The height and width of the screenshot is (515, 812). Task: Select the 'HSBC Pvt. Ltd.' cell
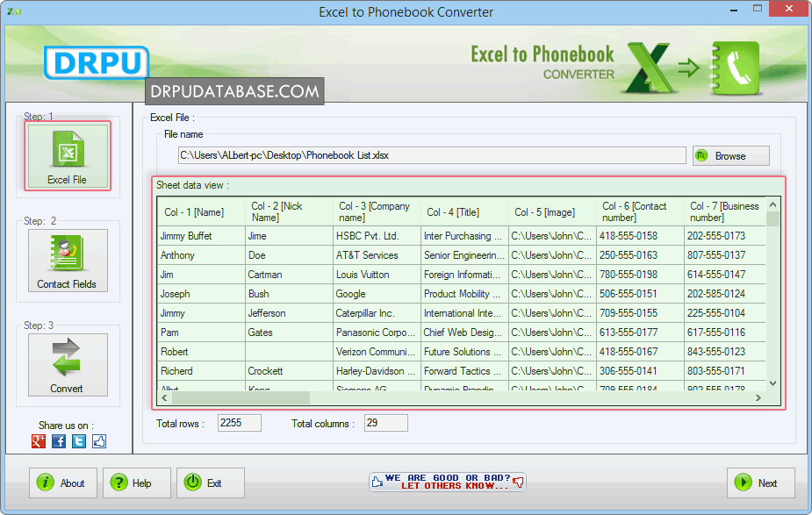(377, 236)
